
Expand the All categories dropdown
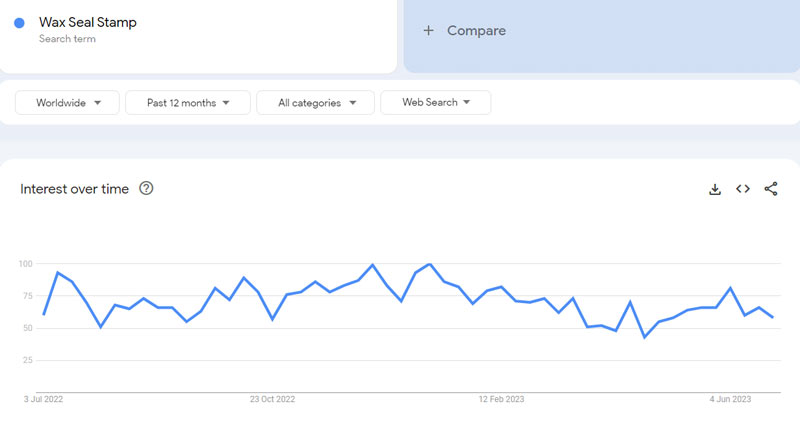[315, 103]
